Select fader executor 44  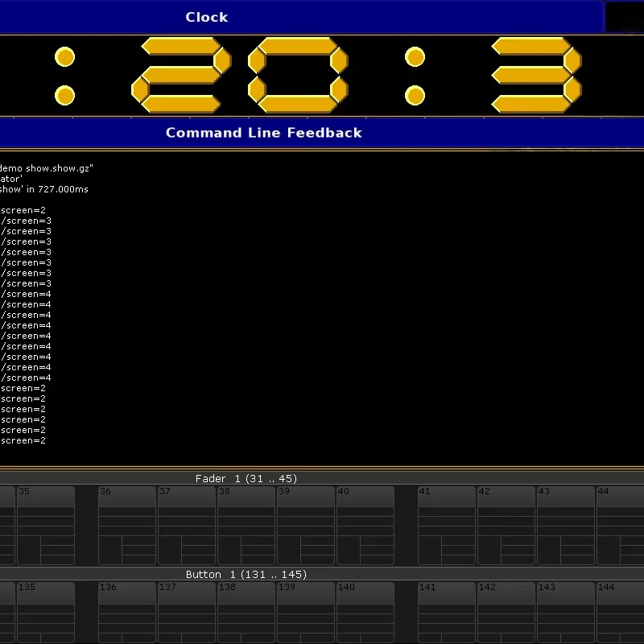tap(620, 526)
